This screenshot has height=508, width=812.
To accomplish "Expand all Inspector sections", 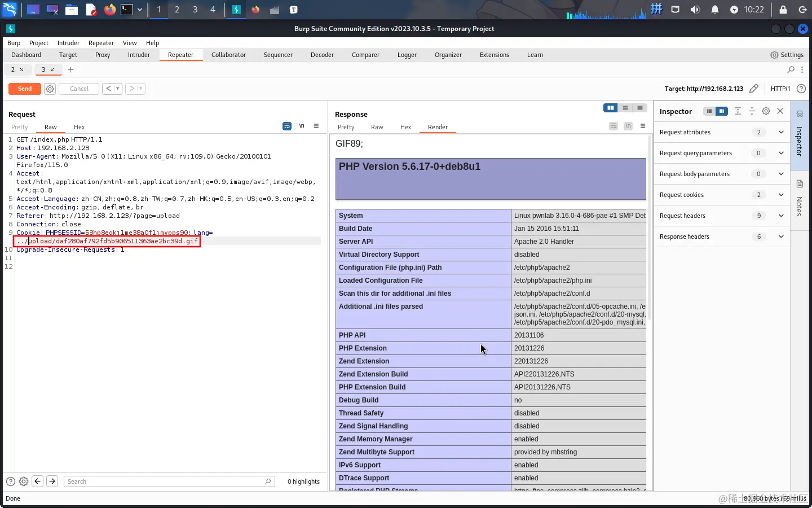I will [738, 111].
